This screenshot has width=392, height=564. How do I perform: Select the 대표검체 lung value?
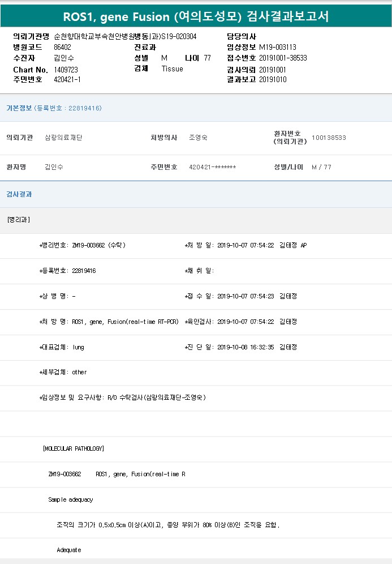[78, 347]
